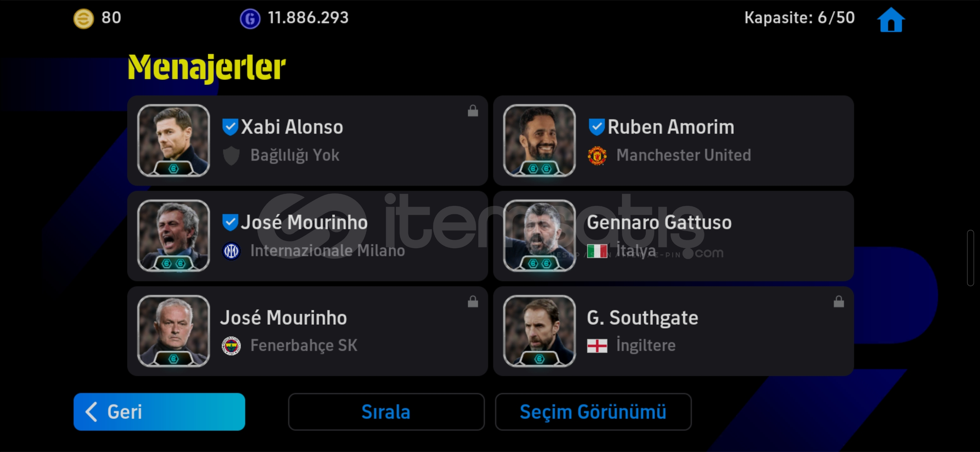Tap the Fenerbahçe SK club badge
Image resolution: width=980 pixels, height=452 pixels.
click(231, 346)
